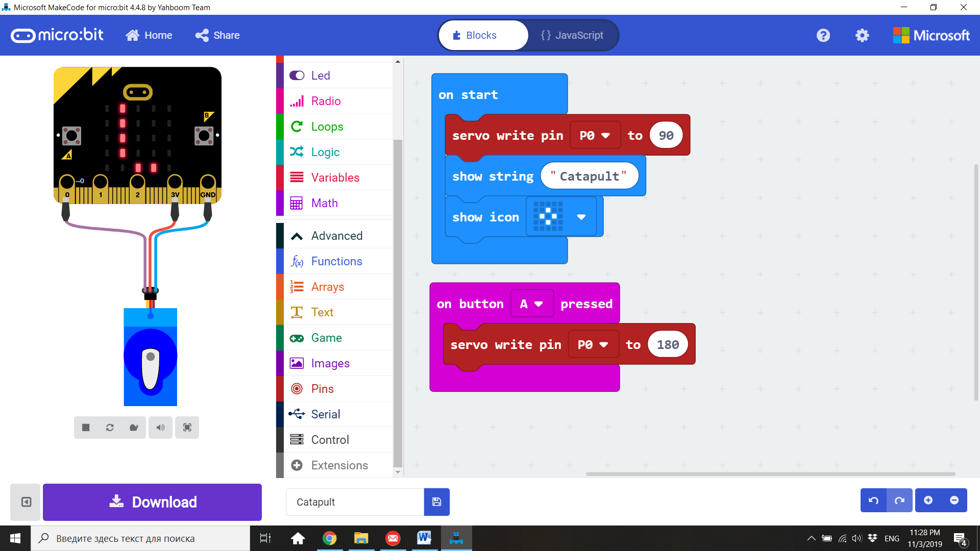980x551 pixels.
Task: Open the Arrays block category
Action: pyautogui.click(x=335, y=287)
